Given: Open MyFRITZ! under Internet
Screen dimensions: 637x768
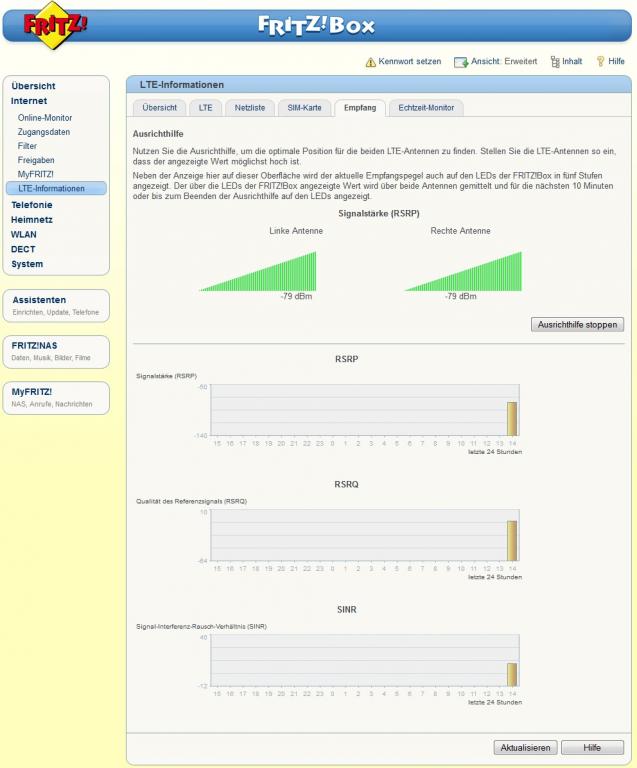Looking at the screenshot, I should point(36,174).
